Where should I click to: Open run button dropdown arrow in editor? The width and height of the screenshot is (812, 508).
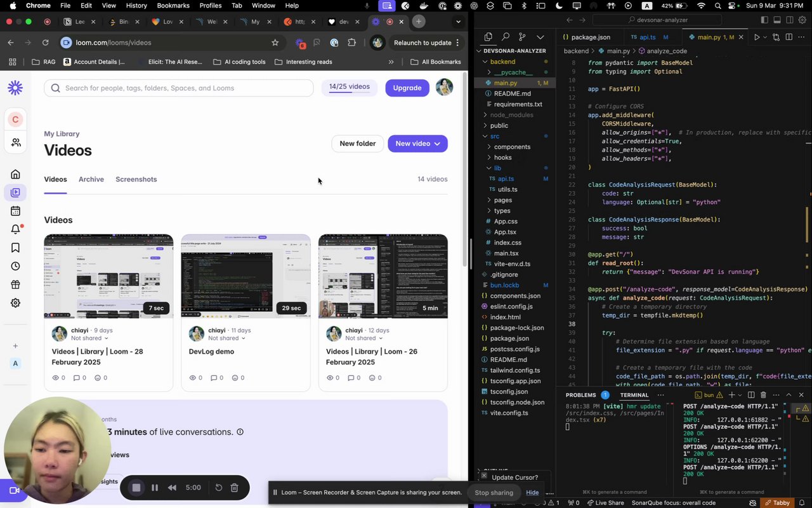pyautogui.click(x=765, y=37)
